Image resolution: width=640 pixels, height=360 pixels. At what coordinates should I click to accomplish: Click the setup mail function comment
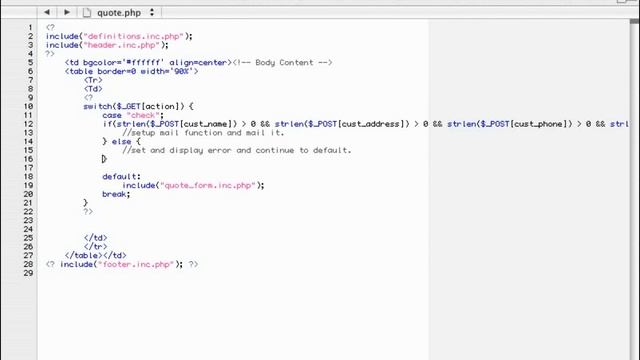(203, 133)
